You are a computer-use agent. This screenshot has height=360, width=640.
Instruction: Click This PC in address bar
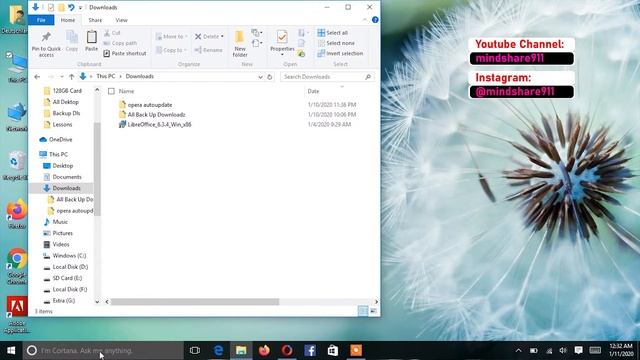pyautogui.click(x=106, y=76)
